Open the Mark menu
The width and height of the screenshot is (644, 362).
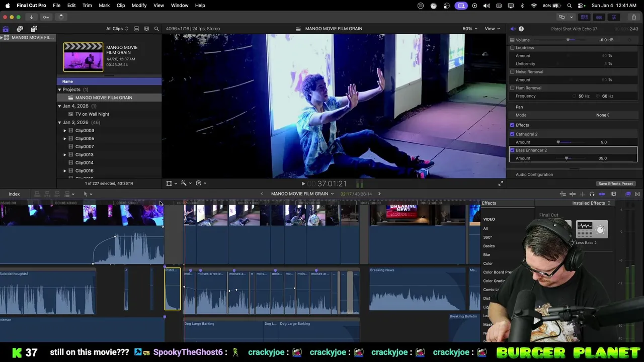(x=104, y=6)
